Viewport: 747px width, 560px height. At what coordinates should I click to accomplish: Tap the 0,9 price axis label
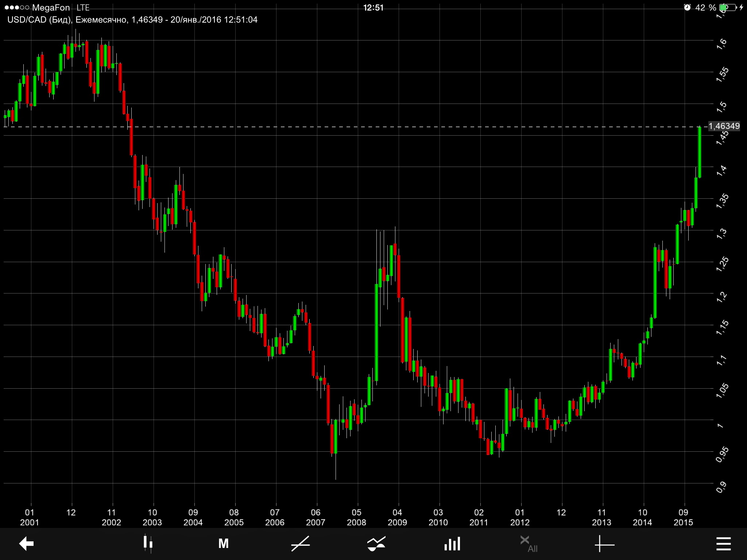point(721,487)
